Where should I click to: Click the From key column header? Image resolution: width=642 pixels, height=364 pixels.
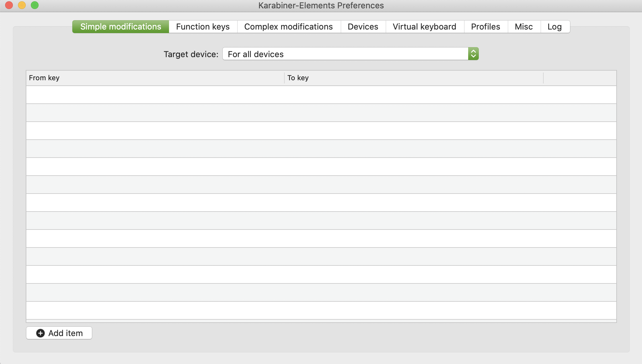tap(44, 78)
